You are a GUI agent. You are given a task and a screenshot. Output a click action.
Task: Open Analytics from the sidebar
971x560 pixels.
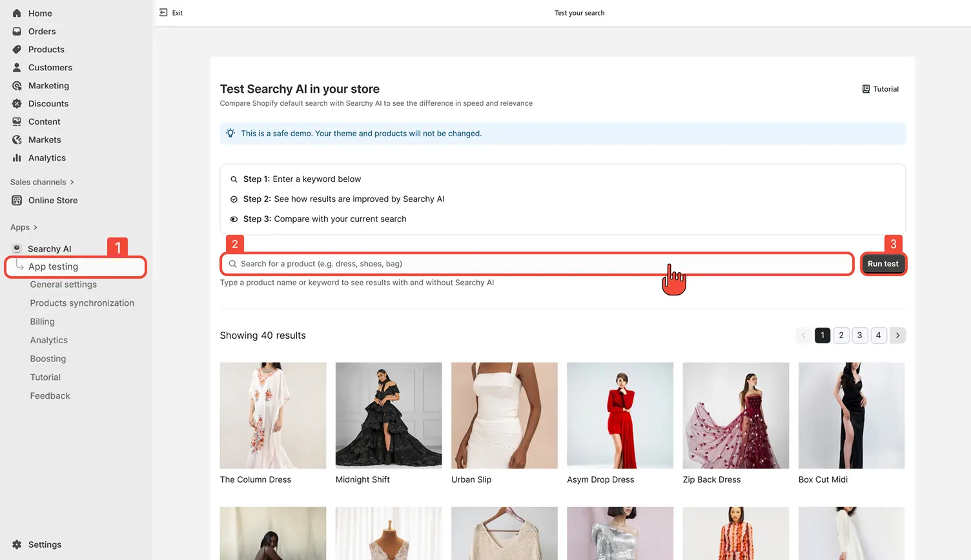tap(46, 157)
